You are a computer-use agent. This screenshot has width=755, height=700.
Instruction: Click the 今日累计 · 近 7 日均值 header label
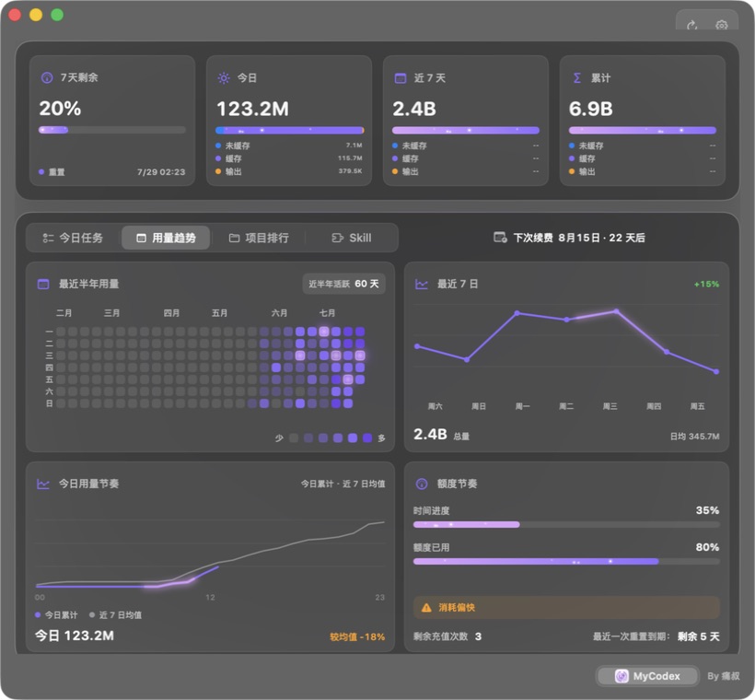343,484
